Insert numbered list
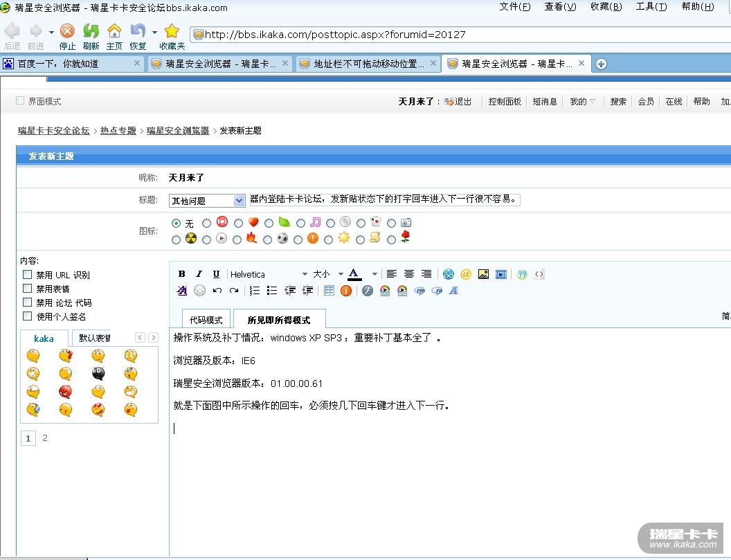The width and height of the screenshot is (731, 560). 255,291
